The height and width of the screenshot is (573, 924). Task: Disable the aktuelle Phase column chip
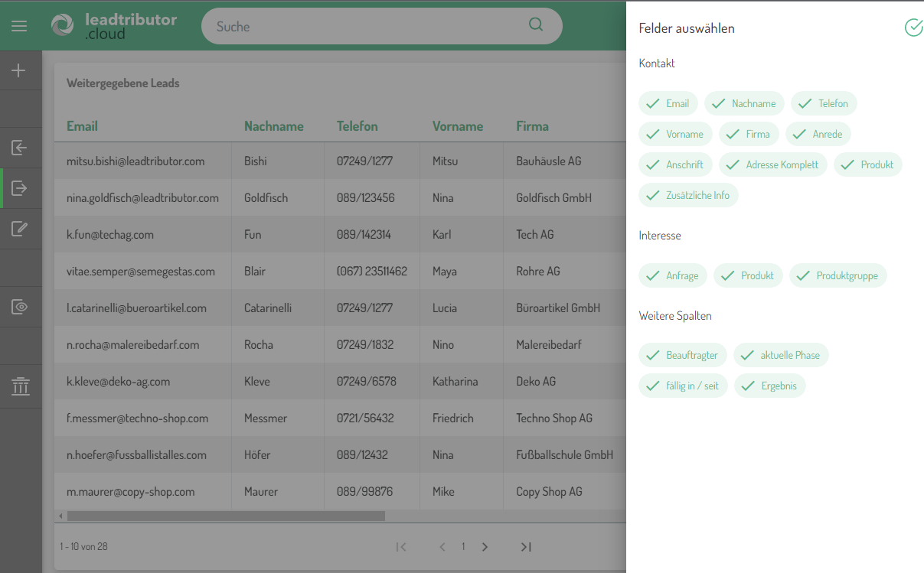pyautogui.click(x=781, y=355)
